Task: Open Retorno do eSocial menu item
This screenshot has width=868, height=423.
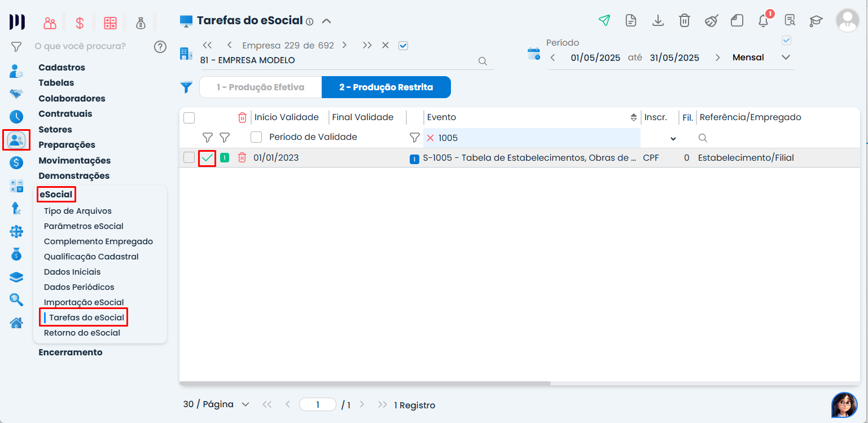Action: point(82,333)
